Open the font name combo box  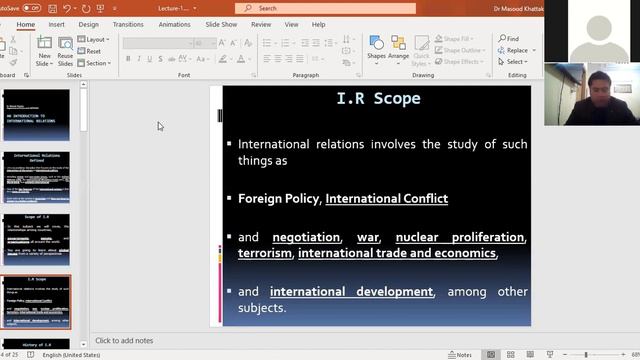coord(158,43)
